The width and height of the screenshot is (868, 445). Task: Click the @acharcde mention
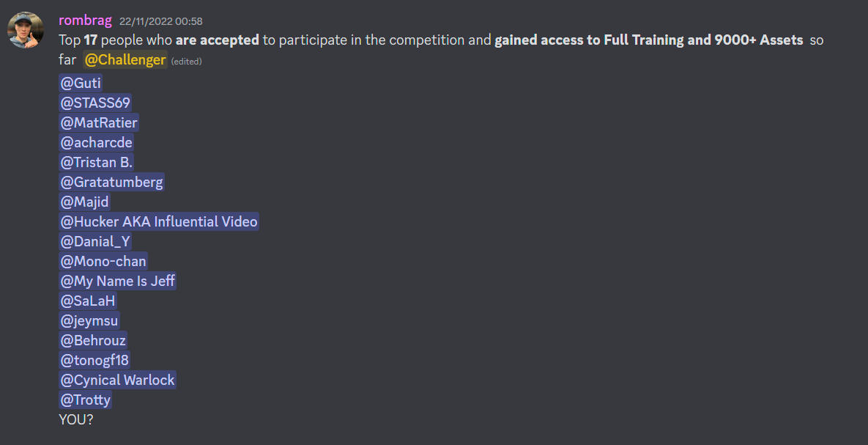[x=97, y=142]
